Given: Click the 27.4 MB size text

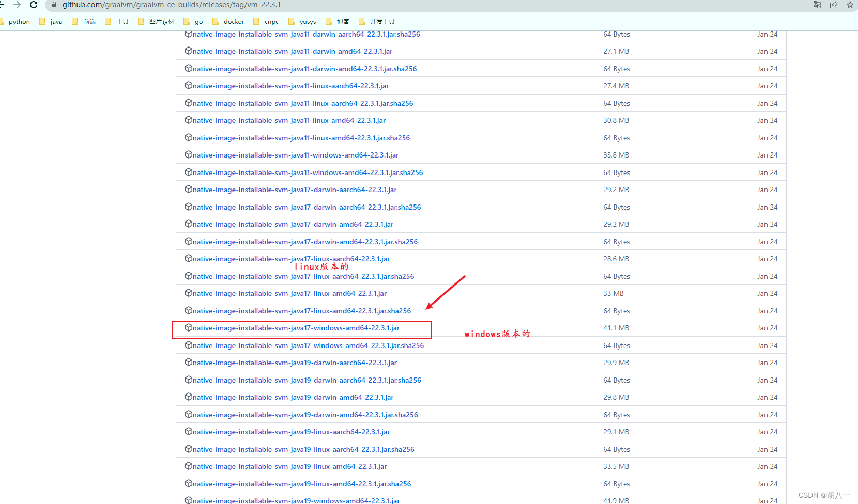Looking at the screenshot, I should pyautogui.click(x=616, y=86).
